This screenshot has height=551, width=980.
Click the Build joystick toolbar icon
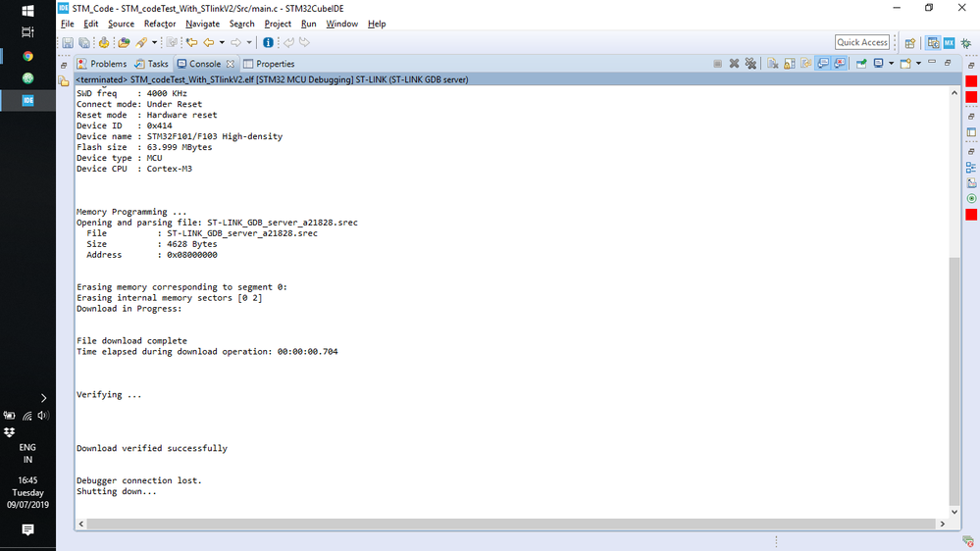(104, 42)
